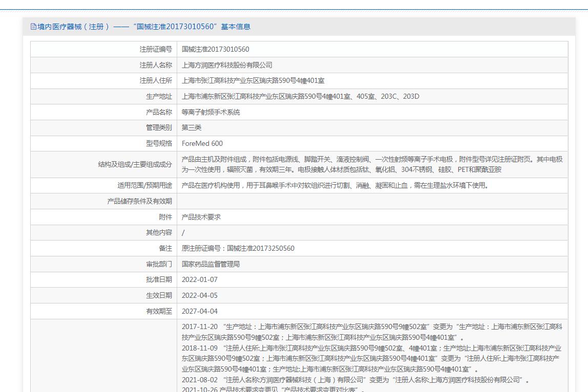Image resolution: width=588 pixels, height=392 pixels.
Task: Click the 适用范围/预期用途 description value
Action: (x=335, y=185)
